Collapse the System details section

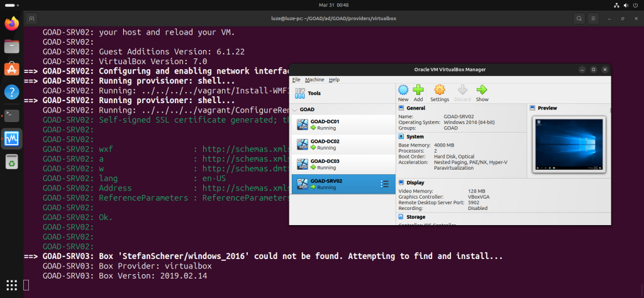pos(401,136)
